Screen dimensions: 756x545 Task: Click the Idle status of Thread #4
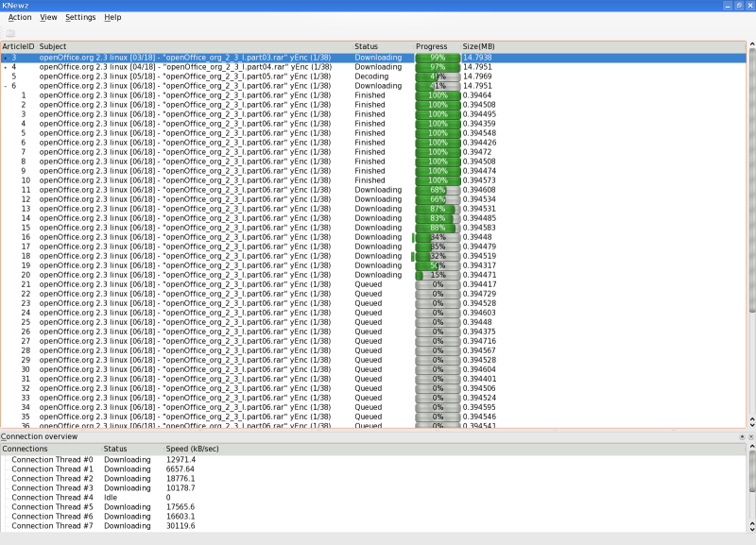(111, 497)
